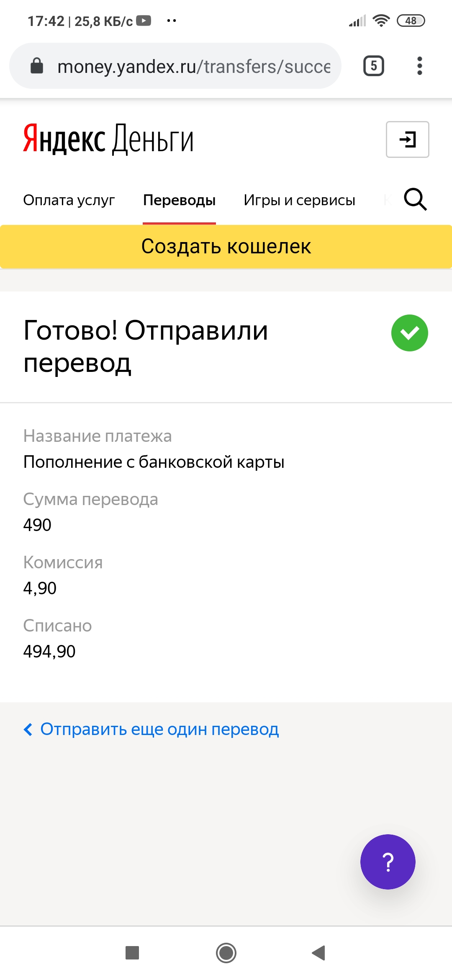Screen dimensions: 452x980
Task: Select the Переводы tab
Action: point(179,200)
